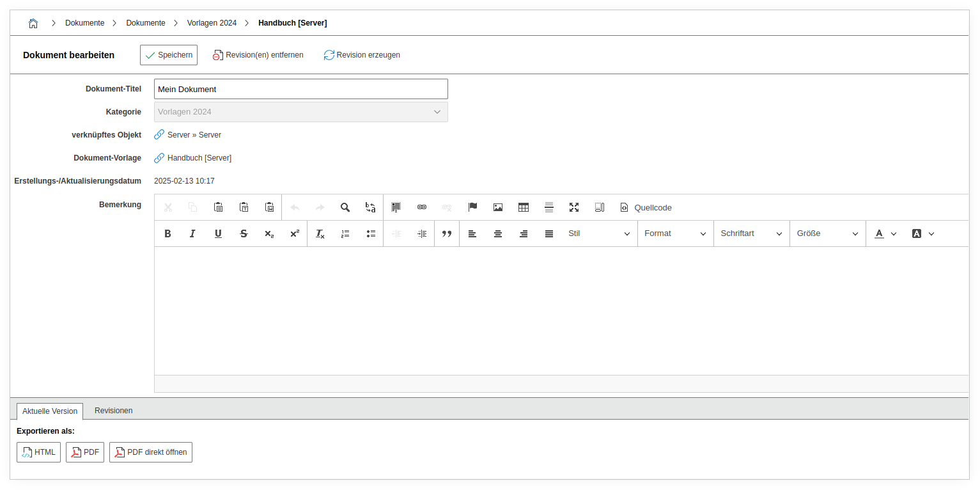Export document via PDF direkt öffnen
Screen dimensions: 980x490
click(151, 452)
